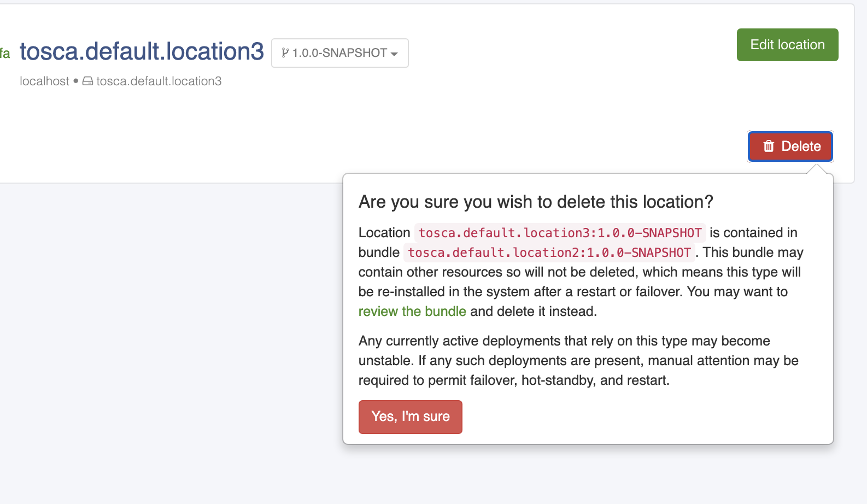Viewport: 867px width, 504px height.
Task: Click the popover's pointer arrow below Delete
Action: pos(817,169)
